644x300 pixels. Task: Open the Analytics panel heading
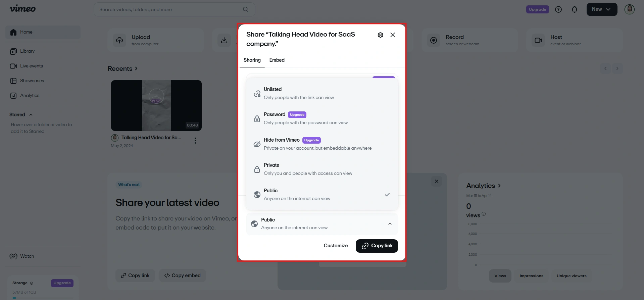[484, 186]
